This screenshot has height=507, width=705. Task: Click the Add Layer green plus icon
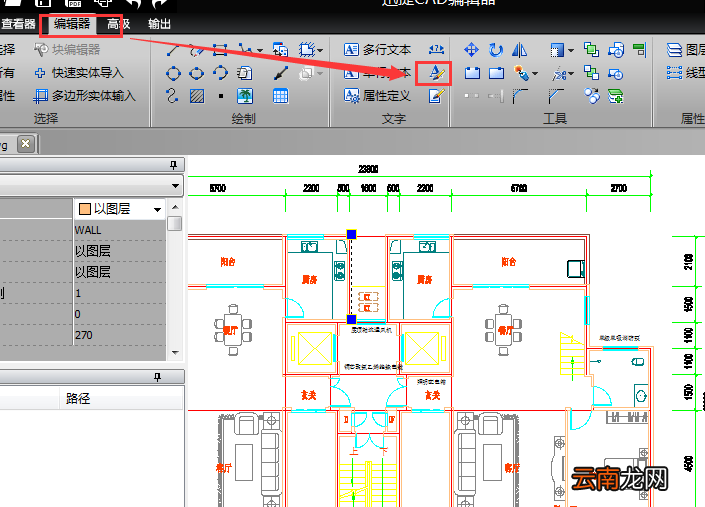(616, 96)
